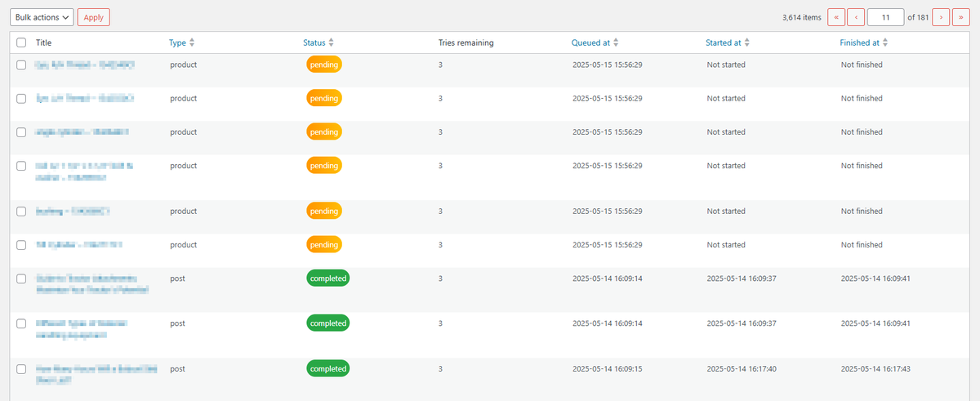Go to the next page

pos(941,17)
